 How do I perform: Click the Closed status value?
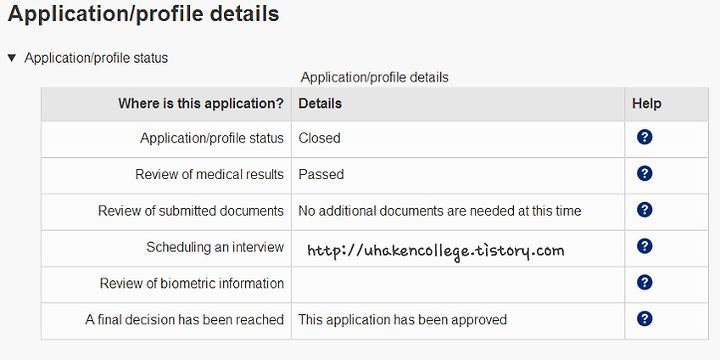[x=320, y=138]
